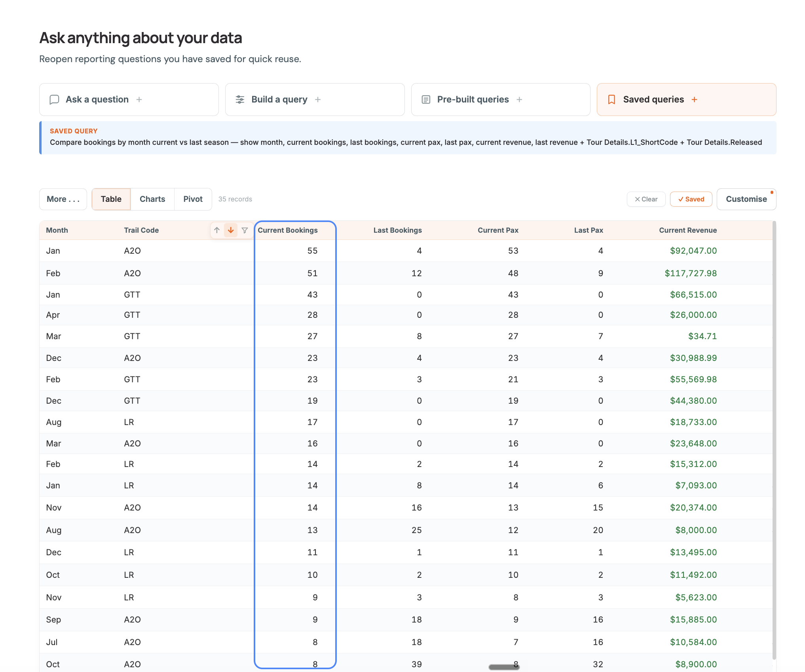Click the plus icon next to Saved queries
The height and width of the screenshot is (672, 805).
(x=694, y=99)
